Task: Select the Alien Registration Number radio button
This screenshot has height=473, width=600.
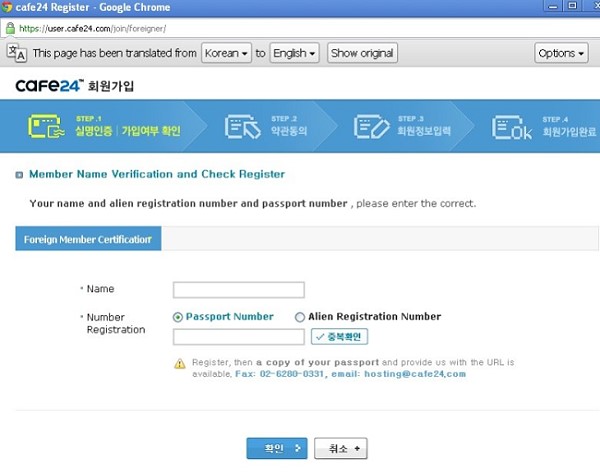Action: [x=300, y=317]
